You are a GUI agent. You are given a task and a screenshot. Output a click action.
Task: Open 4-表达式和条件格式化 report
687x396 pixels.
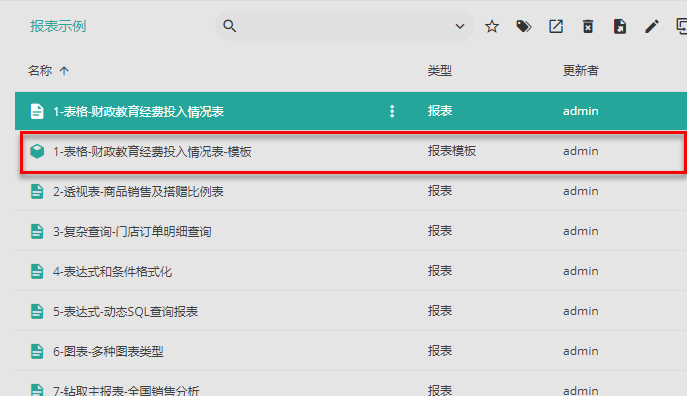[x=112, y=272]
